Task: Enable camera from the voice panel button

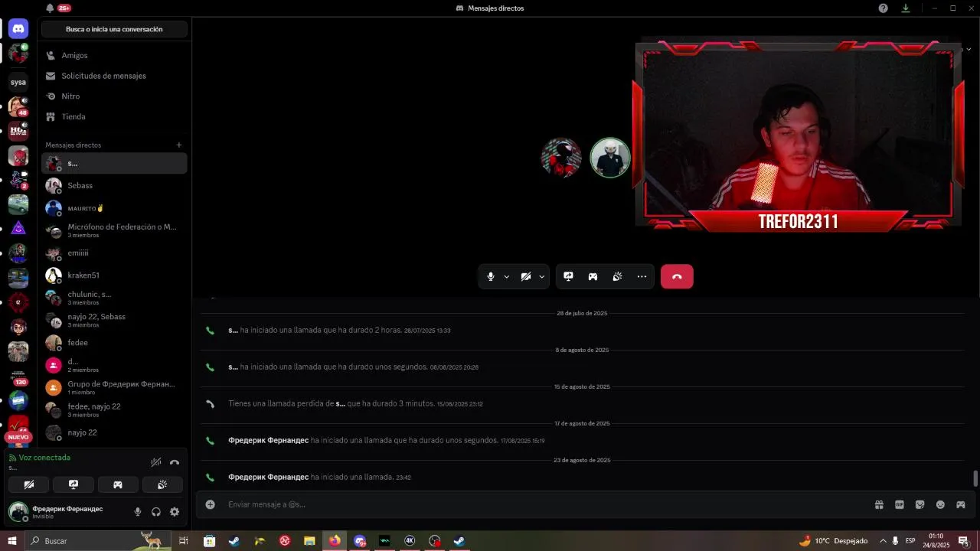Action: click(x=29, y=484)
